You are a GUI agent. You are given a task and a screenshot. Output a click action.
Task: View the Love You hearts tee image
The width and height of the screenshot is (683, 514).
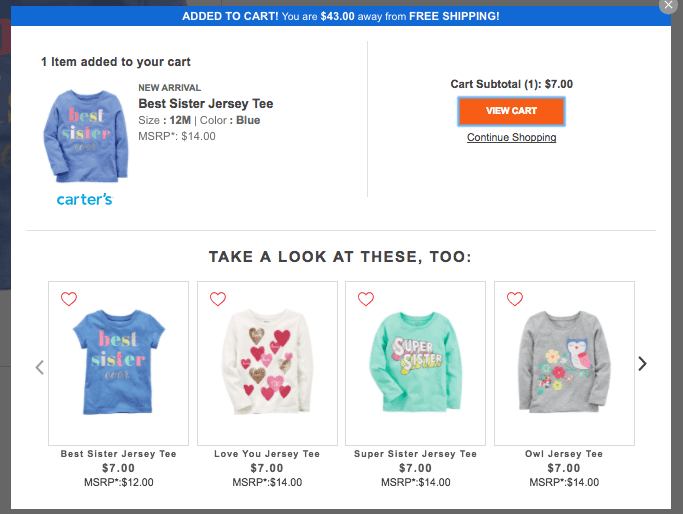267,362
